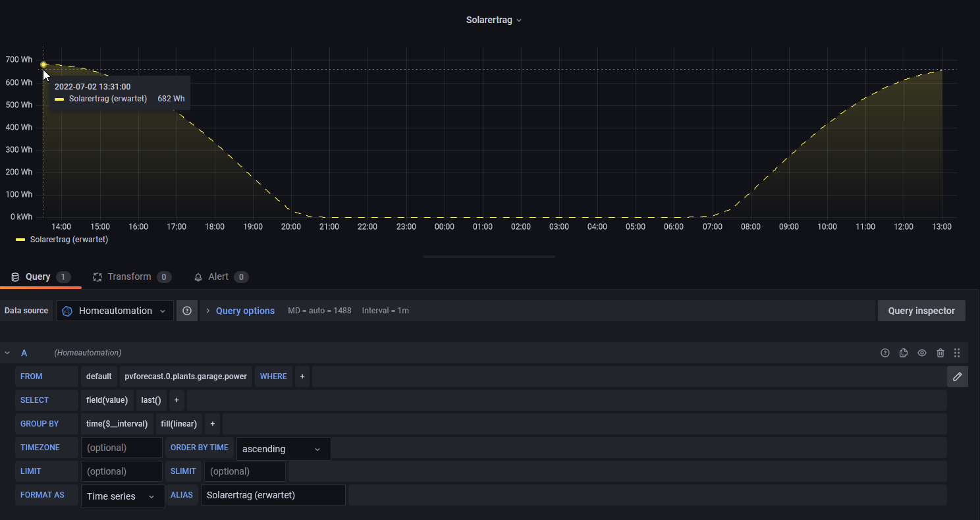Viewport: 980px width, 520px height.
Task: Open the Solarertrag panel title menu
Action: [x=493, y=20]
